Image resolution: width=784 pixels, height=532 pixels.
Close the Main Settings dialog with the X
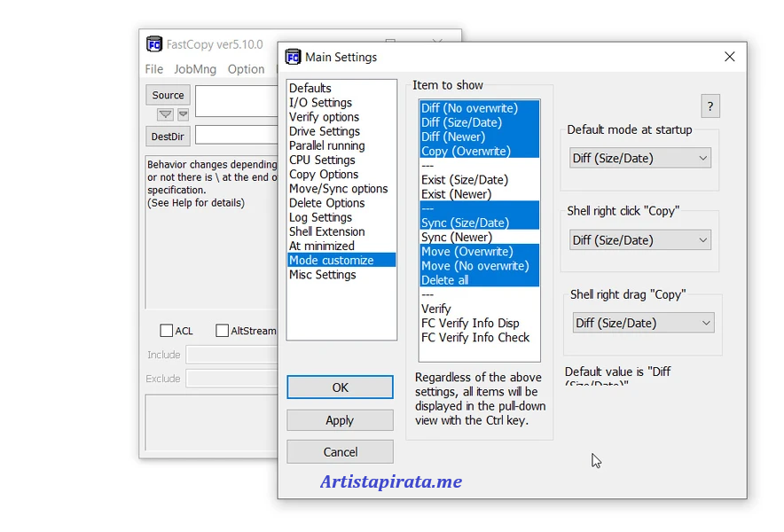pyautogui.click(x=729, y=56)
